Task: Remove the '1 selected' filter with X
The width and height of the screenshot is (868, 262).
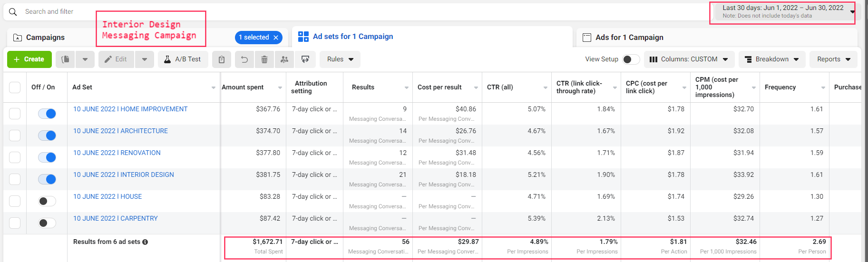Action: 276,38
